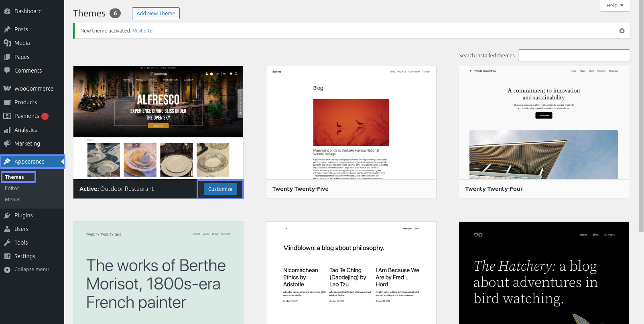Select the Twenty Twenty-Five theme screenshot
Viewport: 644px width, 324px height.
point(351,123)
